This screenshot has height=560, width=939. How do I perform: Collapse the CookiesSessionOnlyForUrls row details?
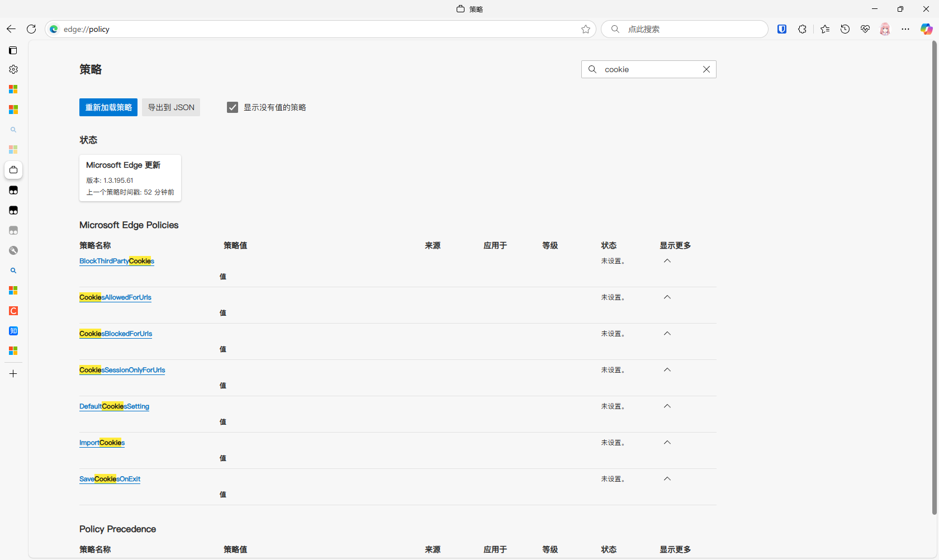(667, 370)
